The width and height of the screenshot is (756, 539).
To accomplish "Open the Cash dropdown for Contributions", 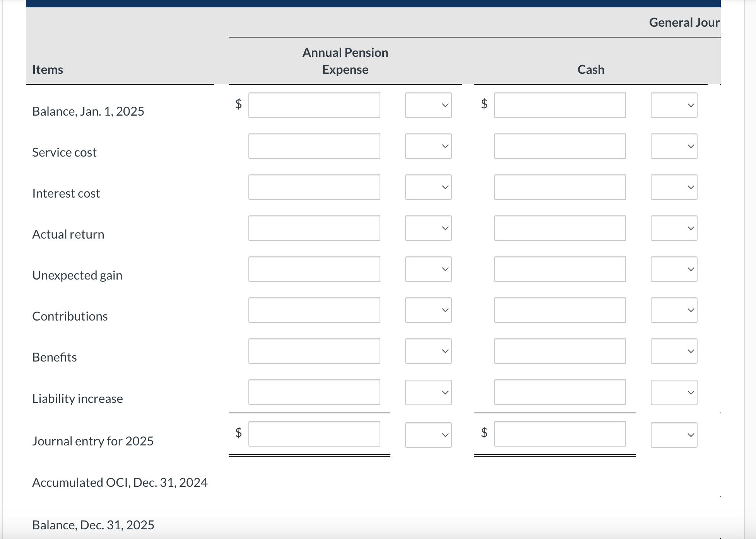I will click(674, 310).
